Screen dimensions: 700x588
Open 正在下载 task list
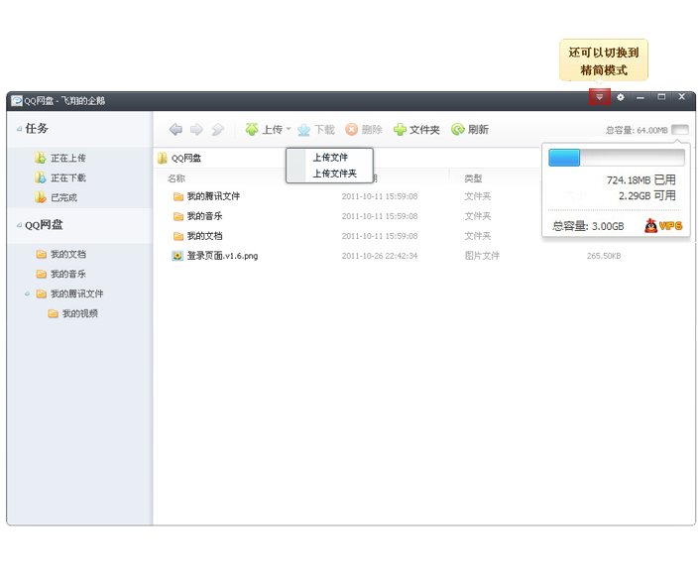[60, 177]
